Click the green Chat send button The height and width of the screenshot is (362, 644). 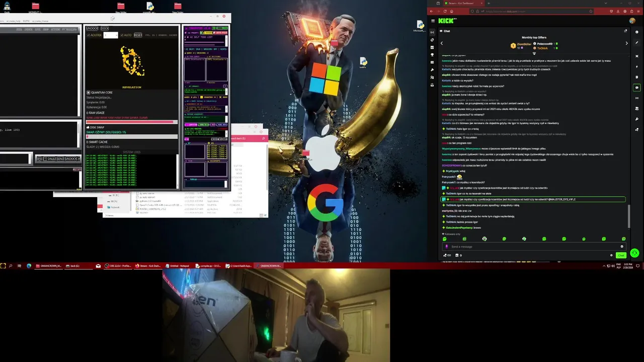click(621, 255)
